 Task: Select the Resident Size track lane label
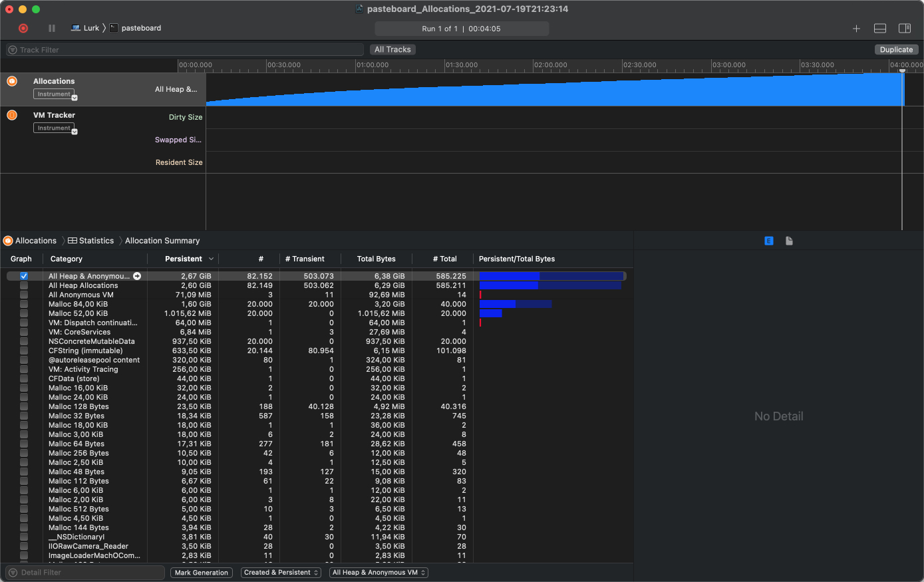tap(179, 162)
